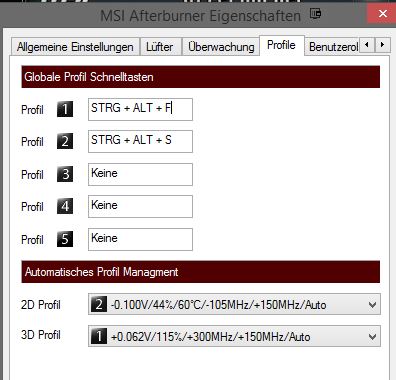Click the 2D Profil label

41,305
